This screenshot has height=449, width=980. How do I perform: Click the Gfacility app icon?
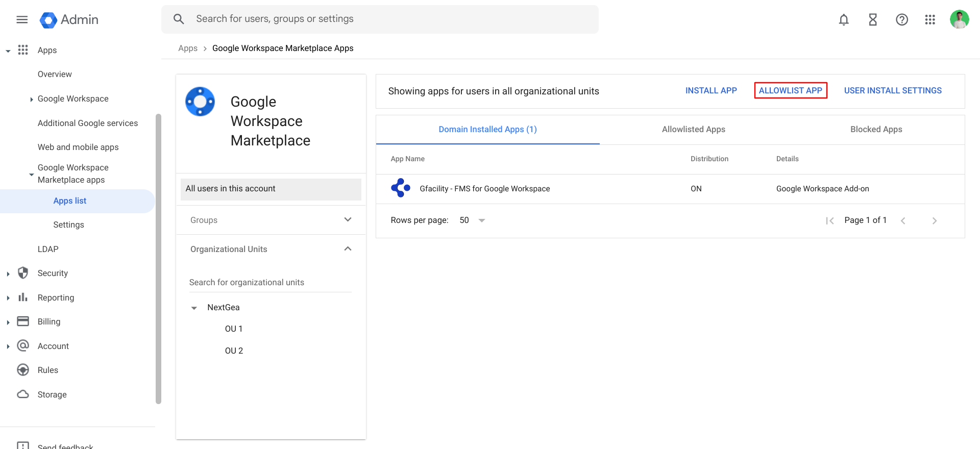401,188
